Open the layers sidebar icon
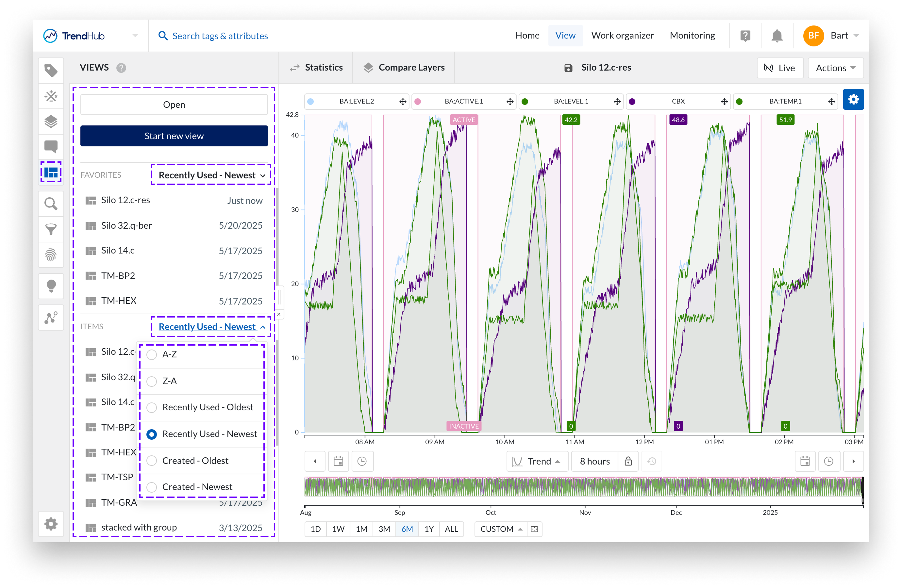Screen dimensions: 902x588 pos(51,122)
